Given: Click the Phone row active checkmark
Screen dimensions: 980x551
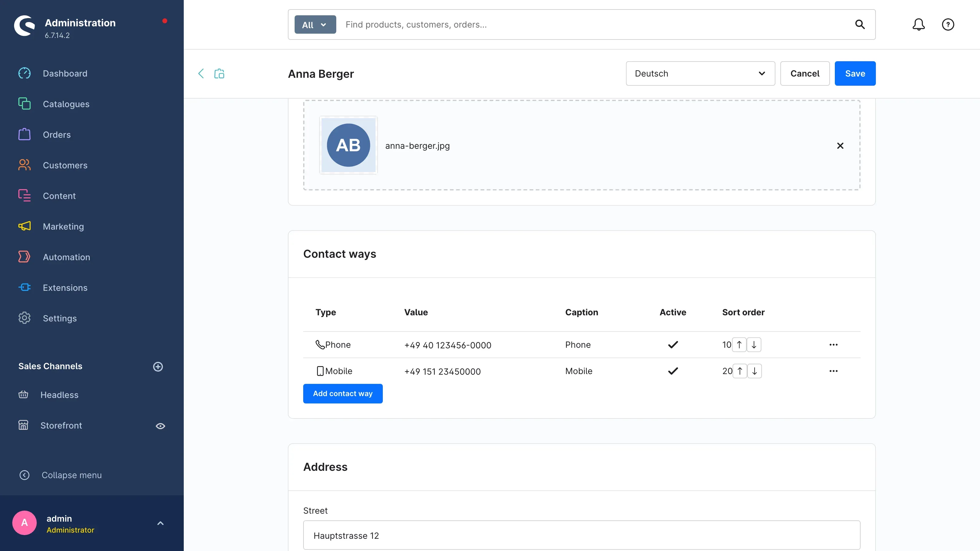Looking at the screenshot, I should tap(673, 344).
